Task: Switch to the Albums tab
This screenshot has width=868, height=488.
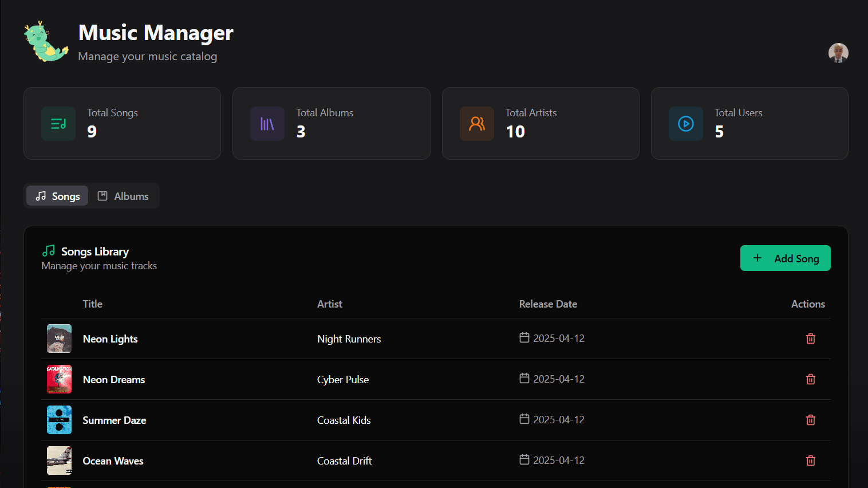Action: click(124, 195)
